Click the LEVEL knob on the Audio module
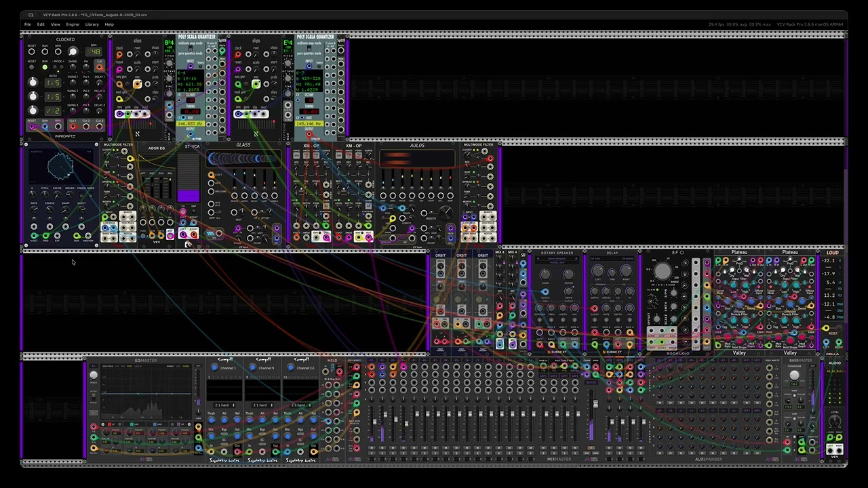Viewport: 868px width, 488px height. tap(835, 421)
